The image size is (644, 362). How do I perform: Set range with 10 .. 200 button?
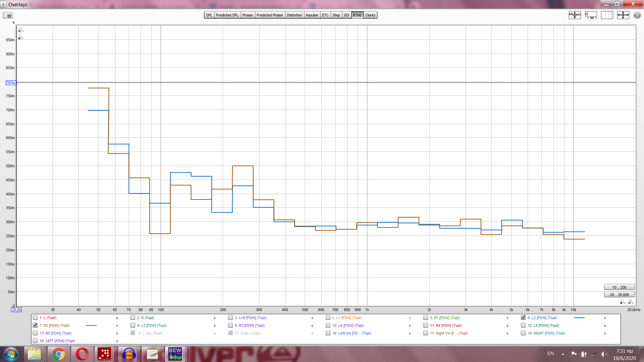[619, 287]
